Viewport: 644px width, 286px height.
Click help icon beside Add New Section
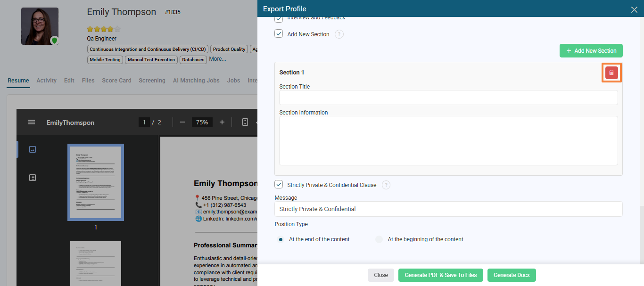(x=339, y=34)
